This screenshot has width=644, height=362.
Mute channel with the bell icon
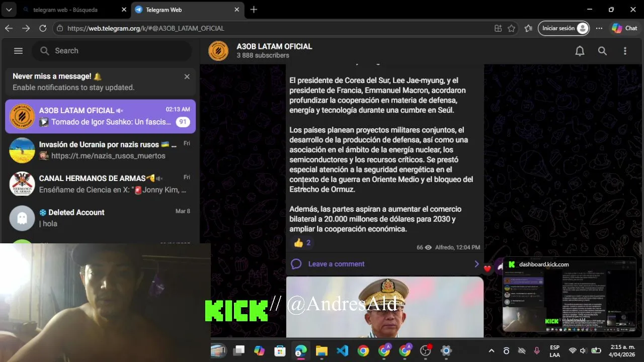580,51
